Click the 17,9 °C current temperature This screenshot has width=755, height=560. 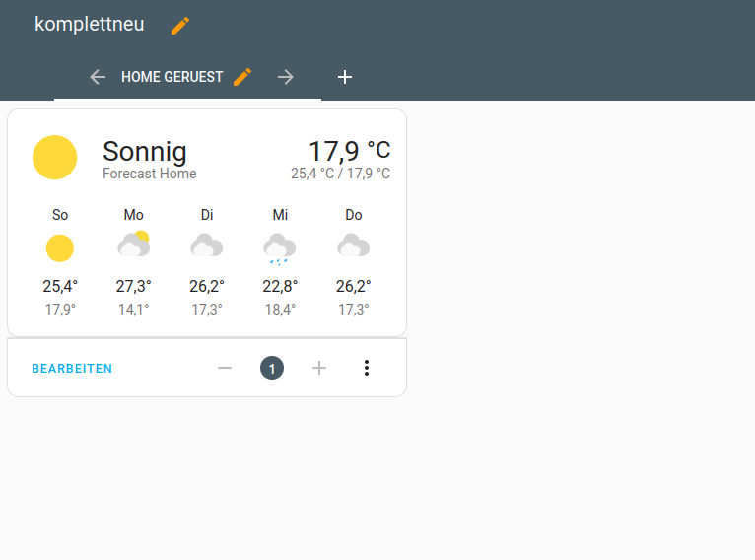(349, 151)
